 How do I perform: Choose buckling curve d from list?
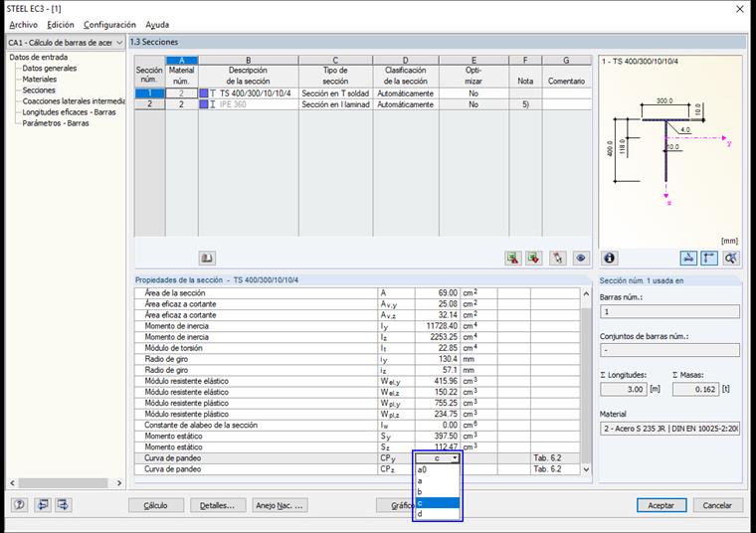(438, 514)
